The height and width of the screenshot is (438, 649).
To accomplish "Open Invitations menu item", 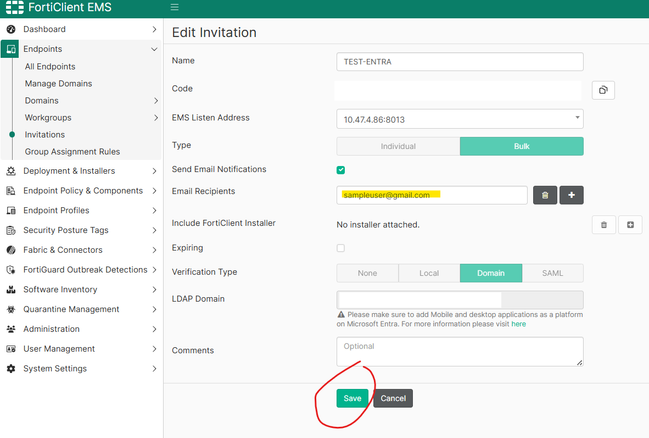I will pos(45,135).
